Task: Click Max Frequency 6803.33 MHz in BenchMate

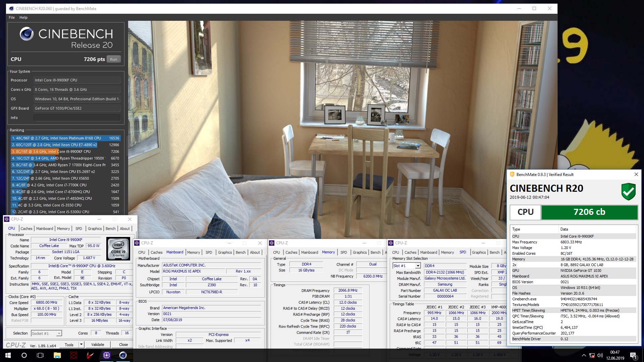Action: coord(571,242)
